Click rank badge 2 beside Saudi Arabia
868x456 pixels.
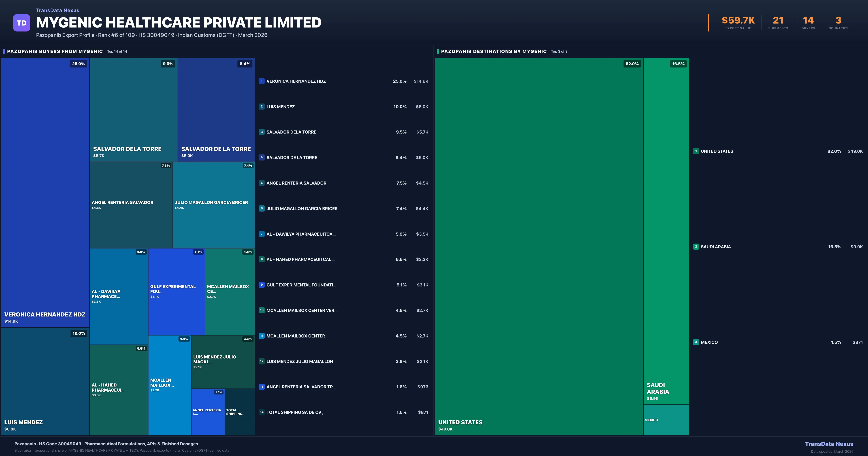click(696, 247)
